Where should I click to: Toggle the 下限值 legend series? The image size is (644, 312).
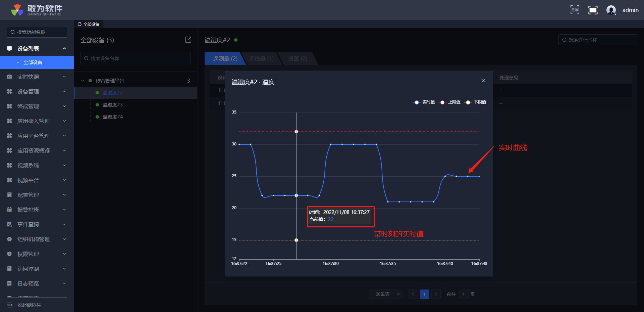475,102
